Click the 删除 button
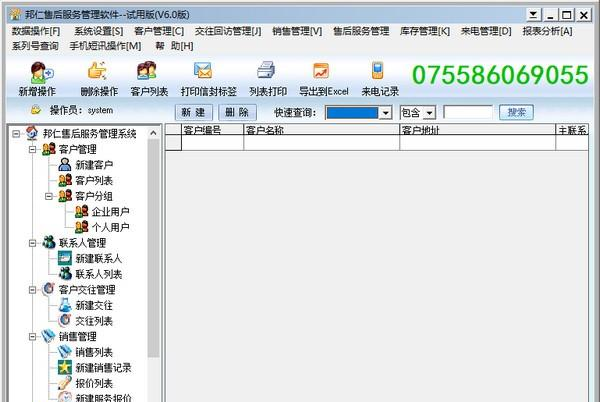The image size is (600, 402). click(x=237, y=112)
